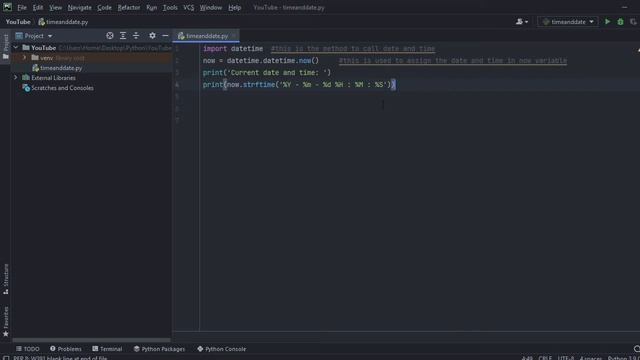This screenshot has height=360, width=640.
Task: Toggle the Structure tool window side tab
Action: [x=6, y=279]
